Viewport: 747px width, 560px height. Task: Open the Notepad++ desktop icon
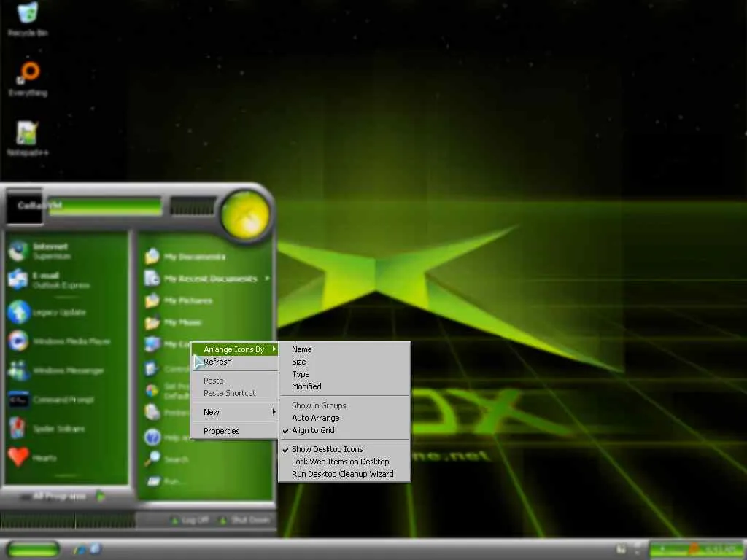tap(28, 138)
